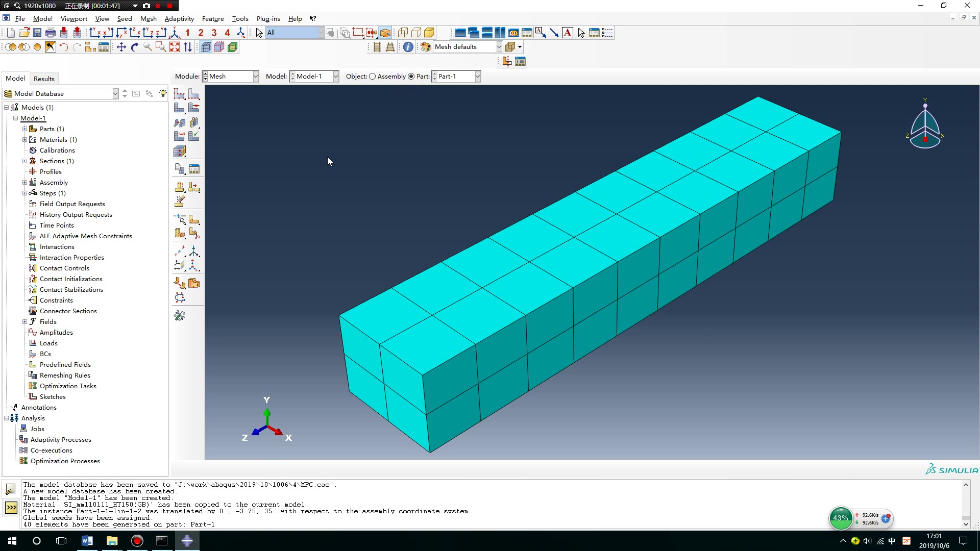Click the Print icon in toolbar
Image resolution: width=980 pixels, height=551 pixels.
pos(51,33)
